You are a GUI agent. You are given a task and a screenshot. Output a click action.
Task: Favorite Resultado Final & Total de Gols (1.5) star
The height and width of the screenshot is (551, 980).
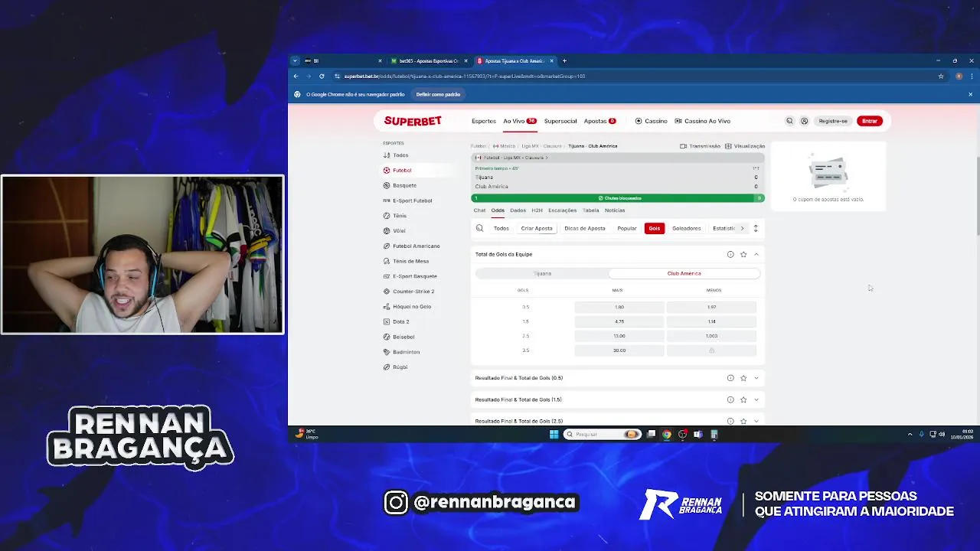point(743,399)
